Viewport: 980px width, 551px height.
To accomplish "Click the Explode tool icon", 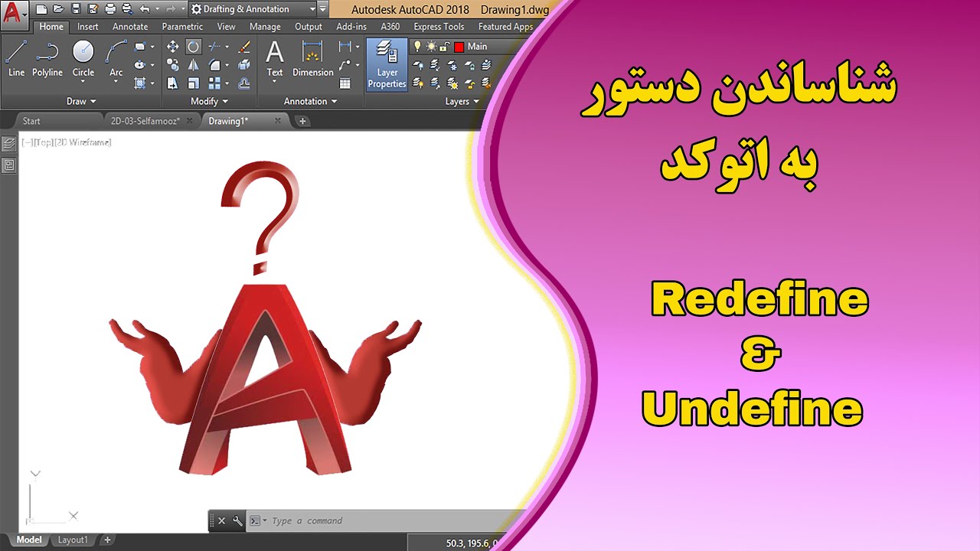I will [x=244, y=65].
